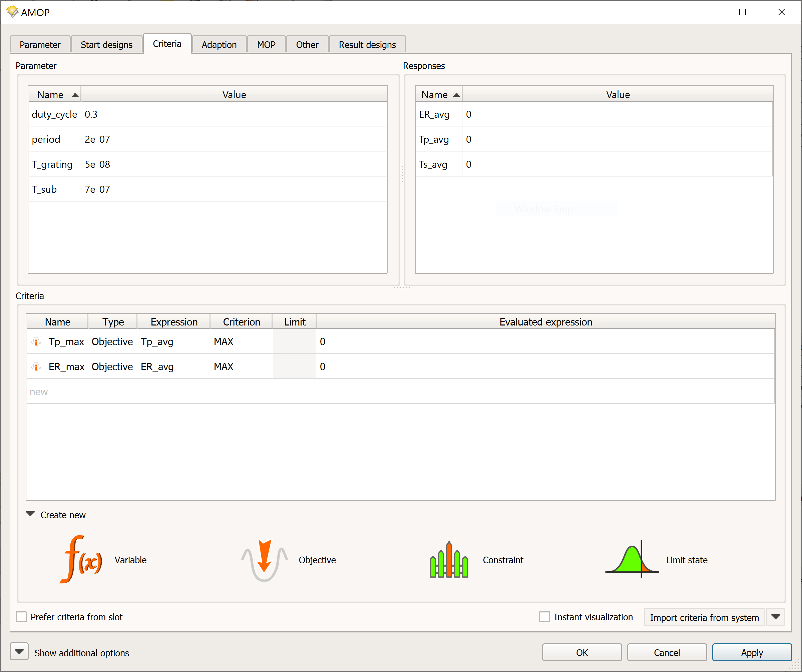Select the ER_avg response row
Image resolution: width=802 pixels, height=672 pixels.
tap(594, 114)
